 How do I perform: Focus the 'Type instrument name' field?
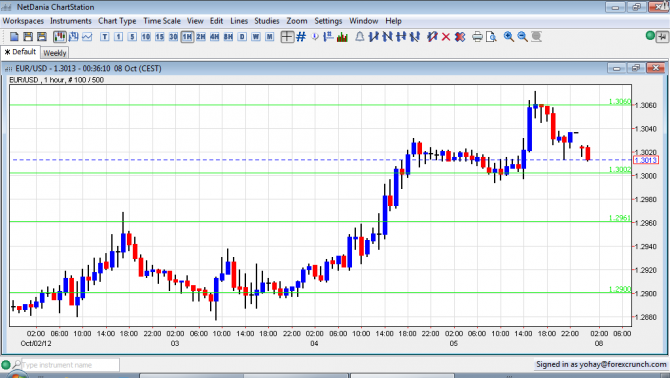pos(70,365)
